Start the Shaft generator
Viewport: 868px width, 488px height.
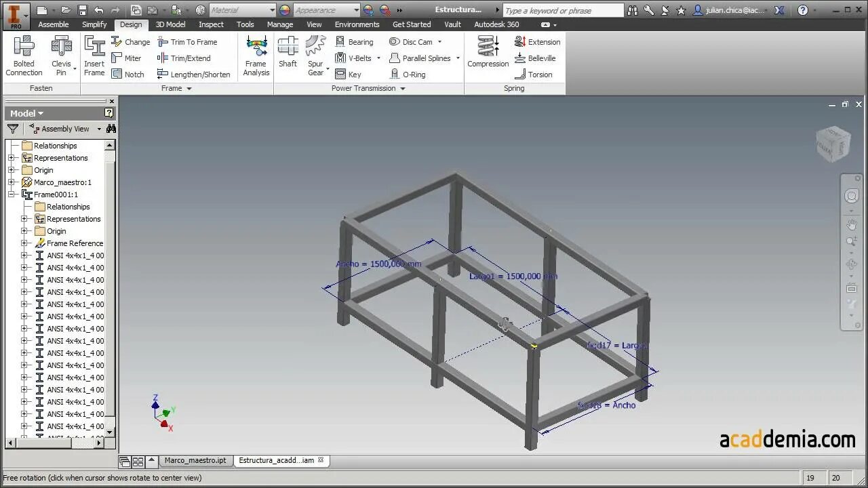click(288, 52)
